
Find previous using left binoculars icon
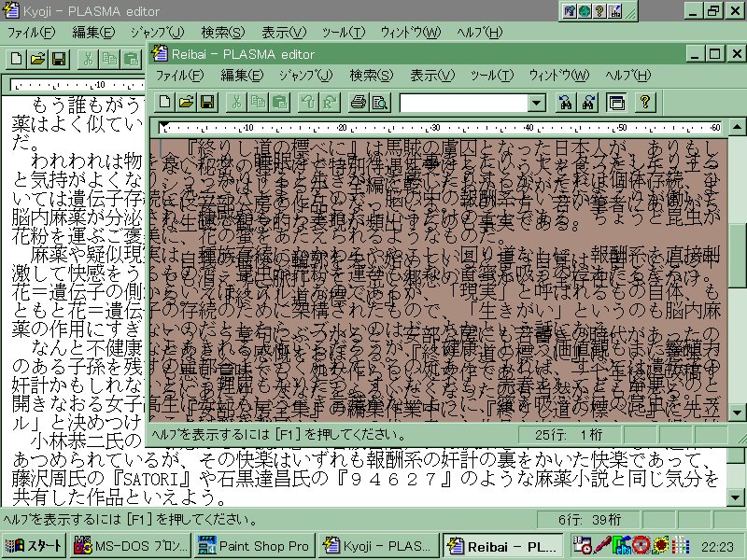click(566, 103)
